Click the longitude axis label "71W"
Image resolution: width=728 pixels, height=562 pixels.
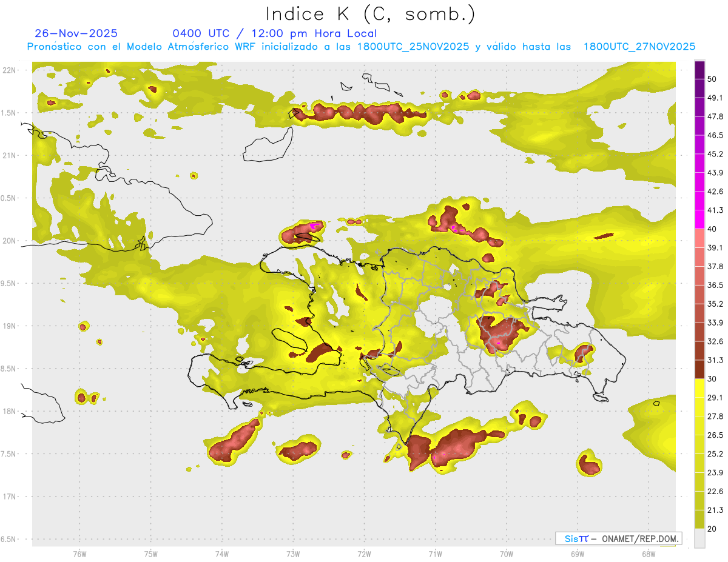pos(435,554)
